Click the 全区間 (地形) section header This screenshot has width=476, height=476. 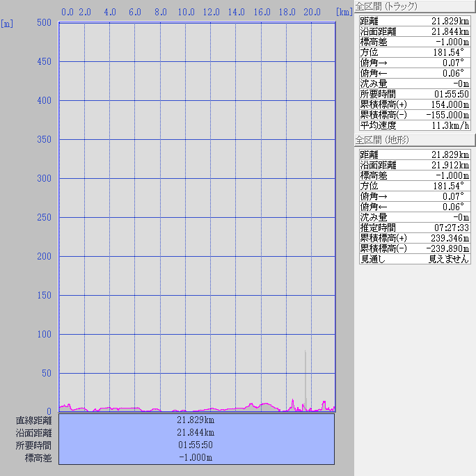click(415, 140)
